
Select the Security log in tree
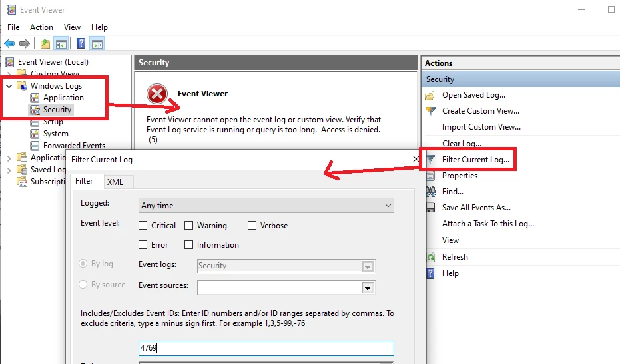point(57,110)
